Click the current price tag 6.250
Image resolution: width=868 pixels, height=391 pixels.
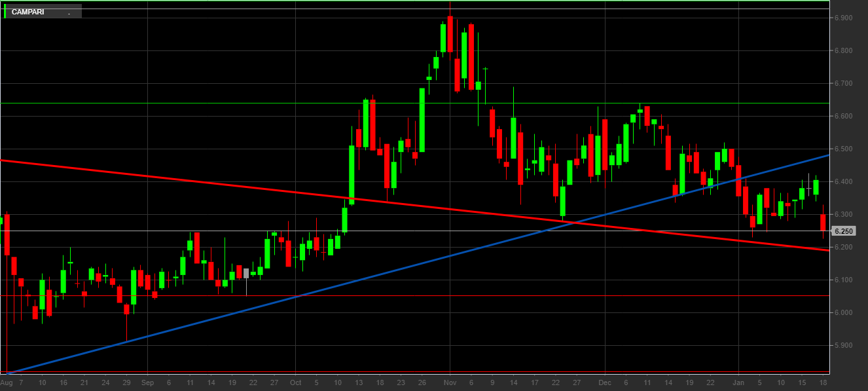[x=843, y=231]
